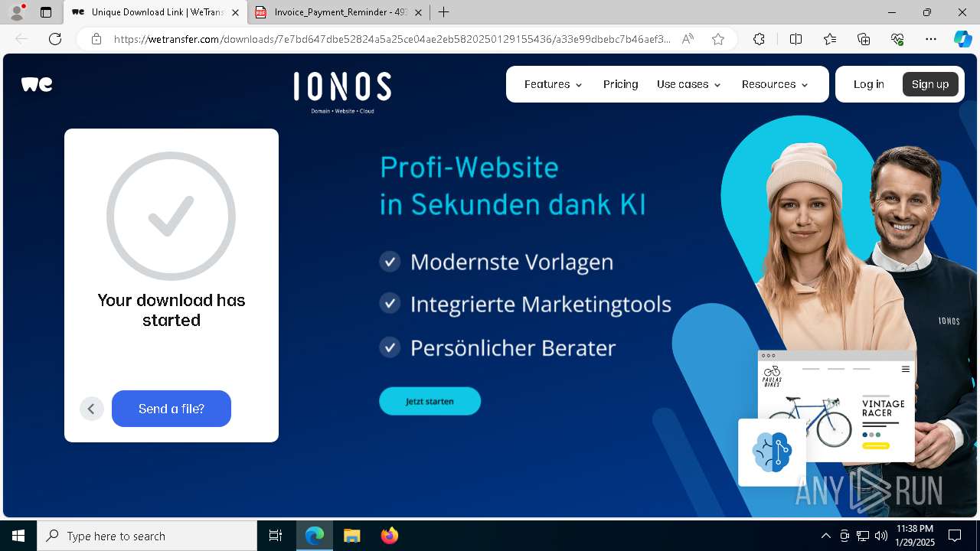Open Settings and more menu

pos(931,39)
